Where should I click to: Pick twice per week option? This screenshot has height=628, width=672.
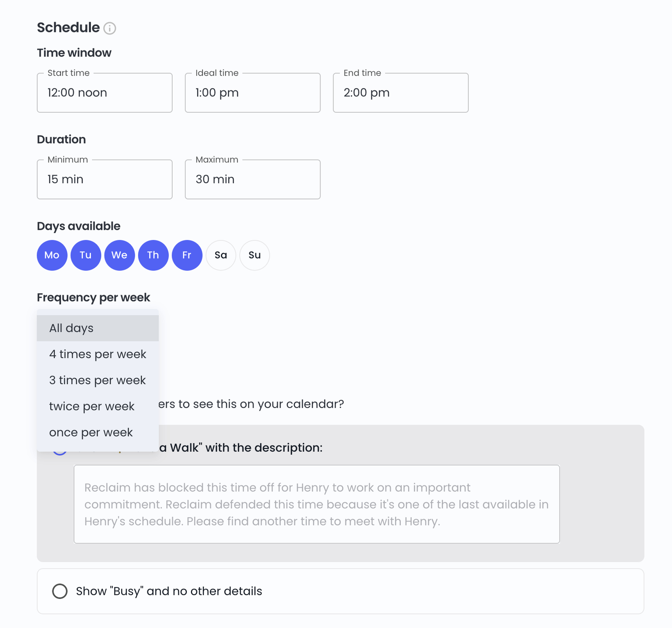[98, 406]
